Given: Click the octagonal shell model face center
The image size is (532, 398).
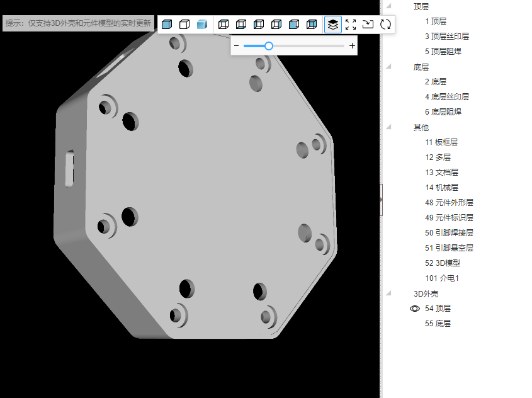Looking at the screenshot, I should click(210, 185).
